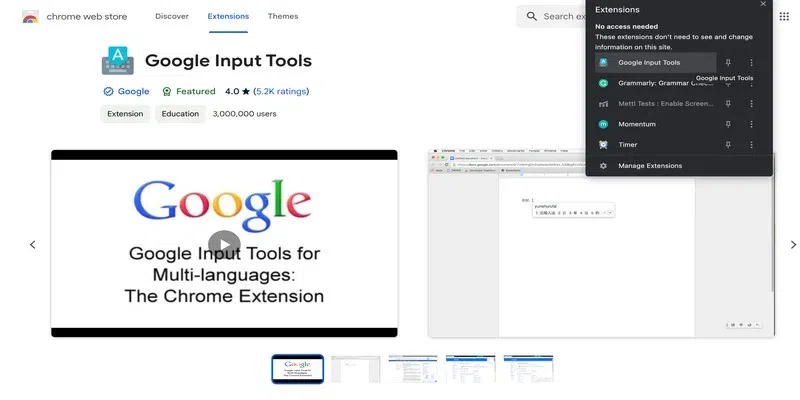The width and height of the screenshot is (800, 400).
Task: Click the Google Docs screenshot preview
Action: coord(602,244)
